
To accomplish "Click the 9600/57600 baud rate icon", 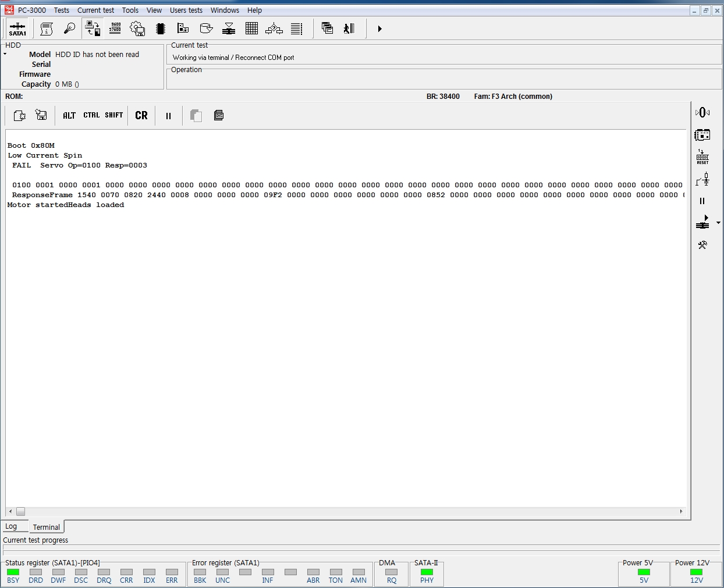I will tap(115, 28).
